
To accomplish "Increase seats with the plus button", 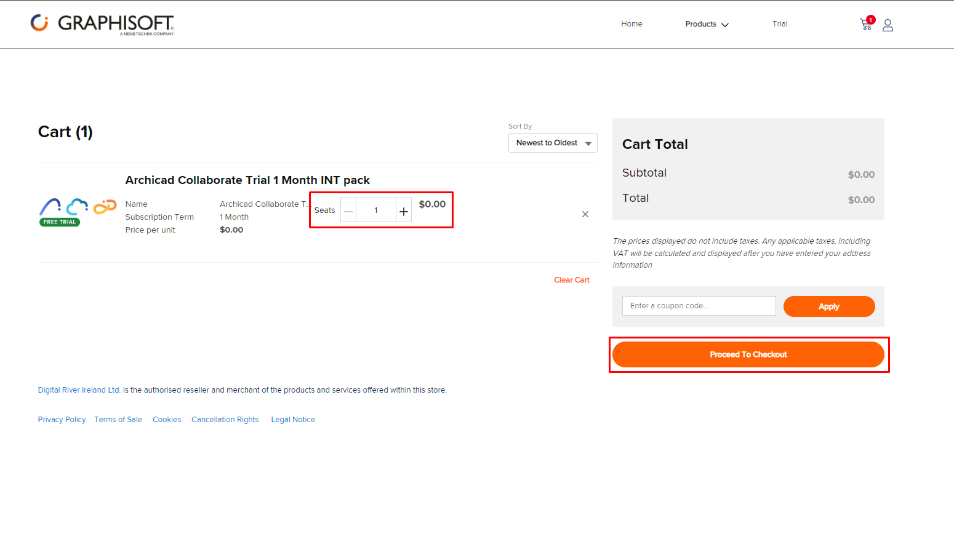I will [x=404, y=211].
